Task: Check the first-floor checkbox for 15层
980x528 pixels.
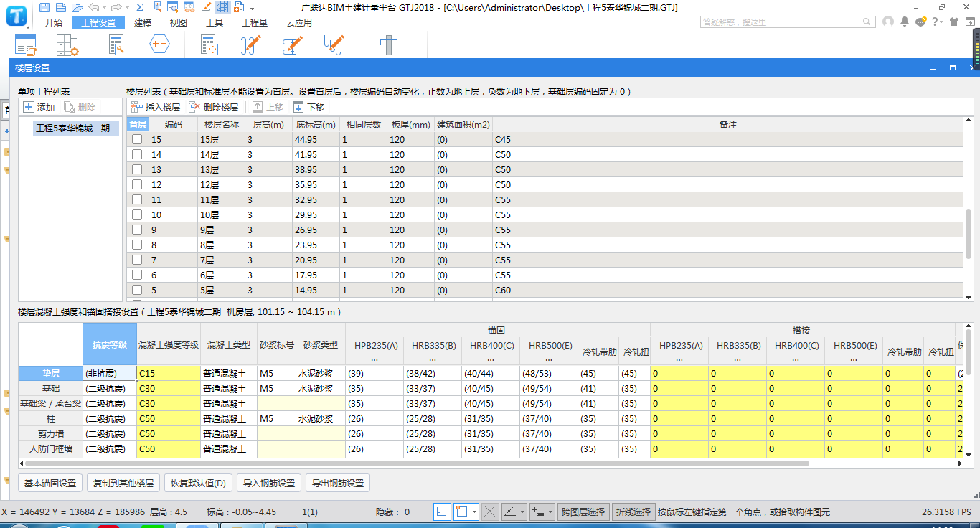Action: [x=137, y=139]
